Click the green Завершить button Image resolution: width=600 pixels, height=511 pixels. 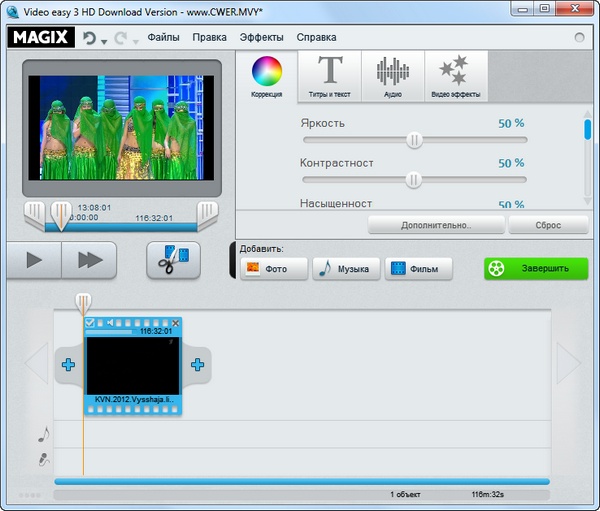(536, 268)
